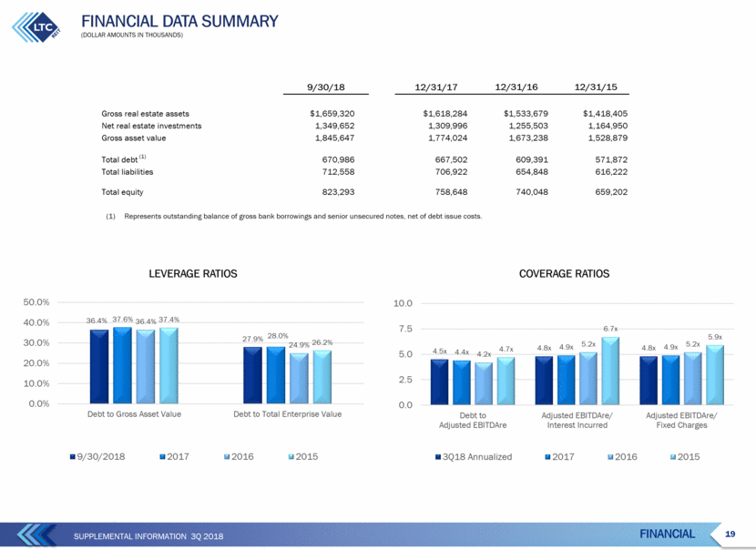
Task: Click the 5.9x bar in Fixed Charges group
Action: [714, 375]
